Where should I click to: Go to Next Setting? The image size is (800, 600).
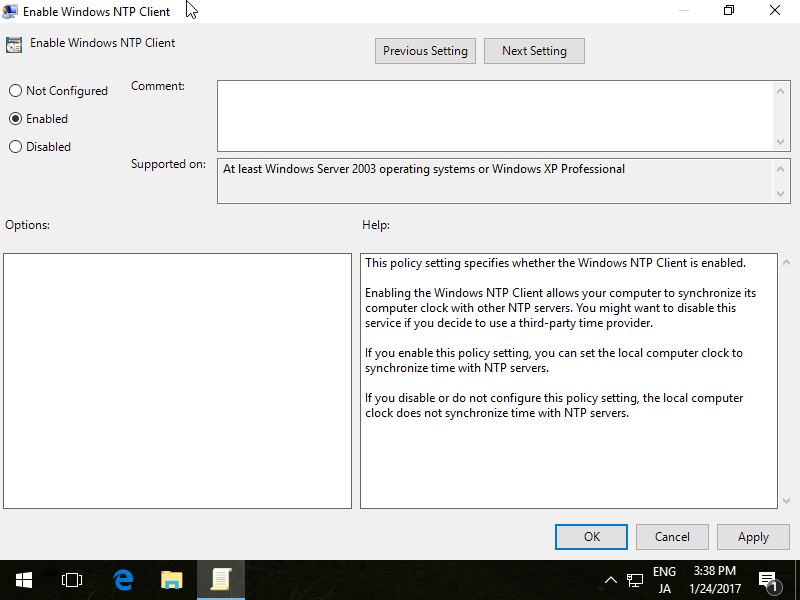point(534,51)
